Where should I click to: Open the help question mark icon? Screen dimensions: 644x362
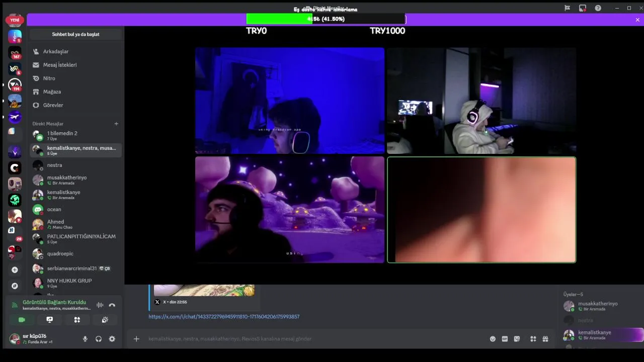coord(598,8)
